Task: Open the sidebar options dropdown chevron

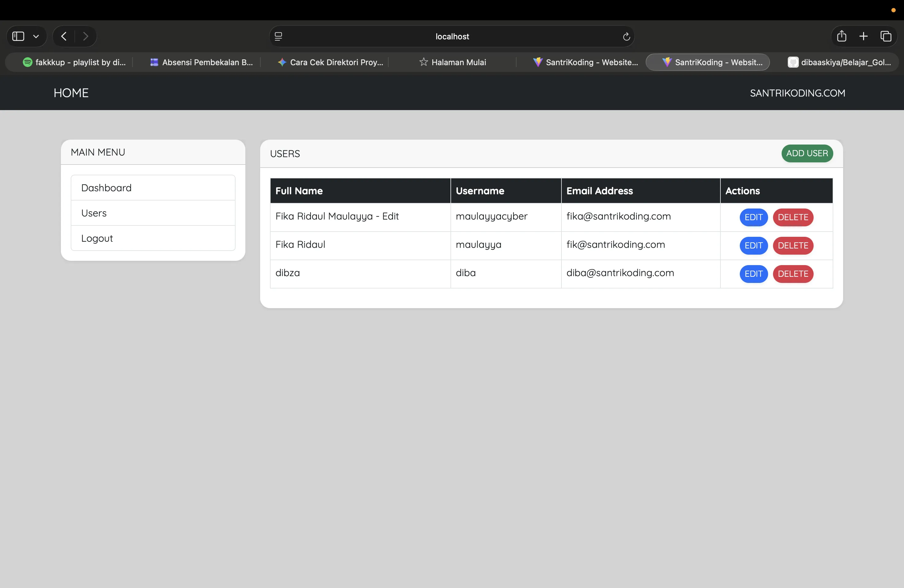Action: click(x=36, y=37)
